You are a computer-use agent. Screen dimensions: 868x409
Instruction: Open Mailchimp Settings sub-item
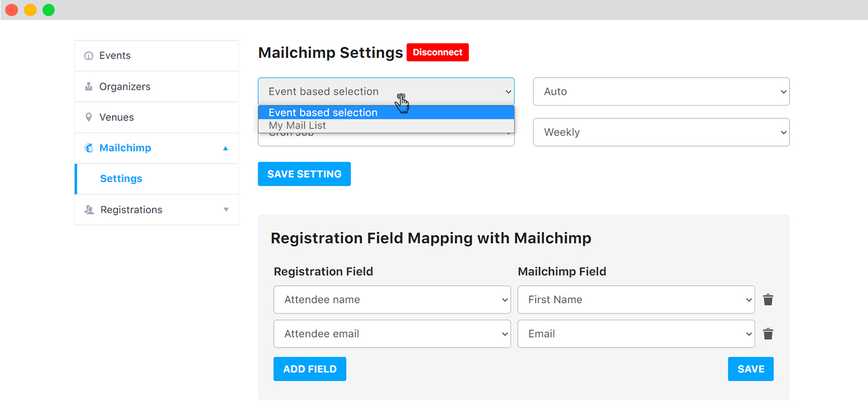pos(156,179)
